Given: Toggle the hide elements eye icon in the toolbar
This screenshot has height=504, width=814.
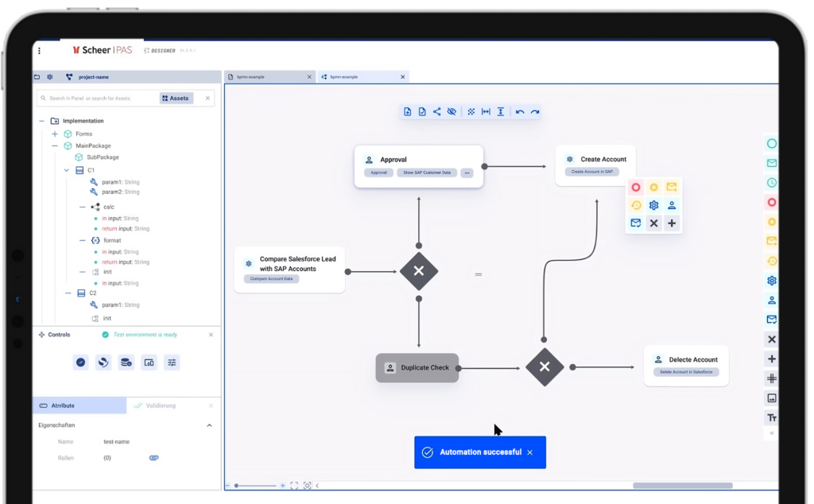Looking at the screenshot, I should 451,111.
